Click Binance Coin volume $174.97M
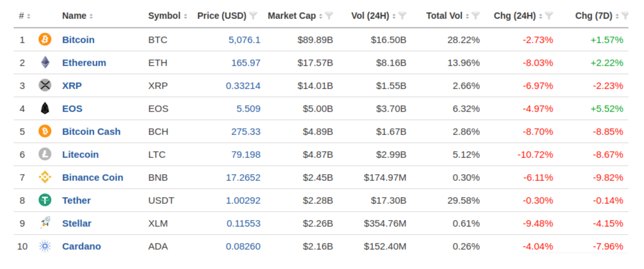The width and height of the screenshot is (644, 269). coord(385,178)
